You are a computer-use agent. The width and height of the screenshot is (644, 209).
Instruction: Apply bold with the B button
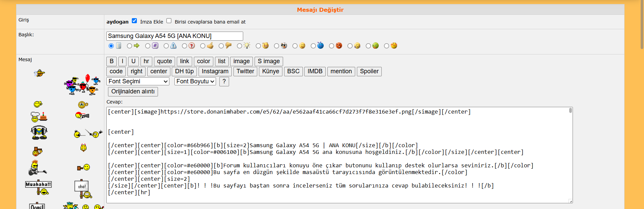[x=112, y=61]
